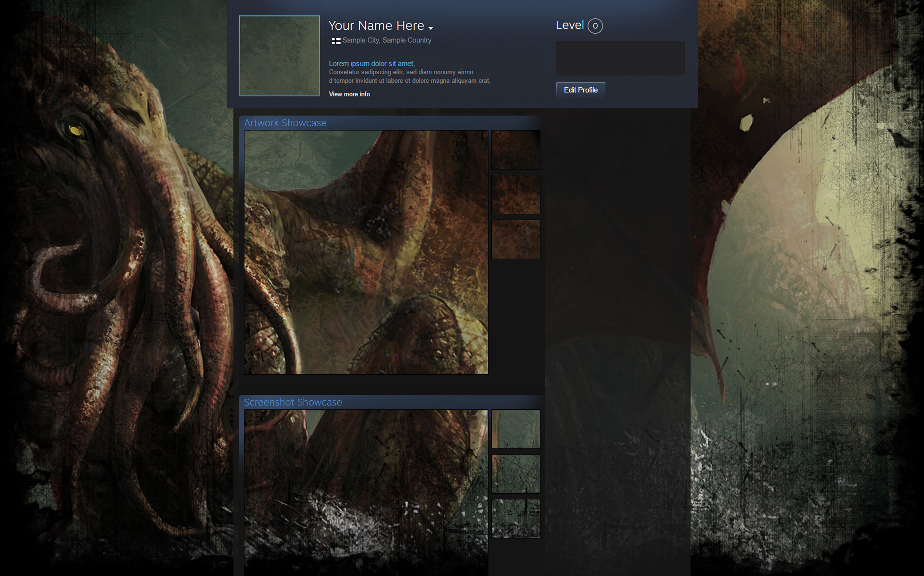Select the third small screenshot thumbnail

pyautogui.click(x=515, y=519)
